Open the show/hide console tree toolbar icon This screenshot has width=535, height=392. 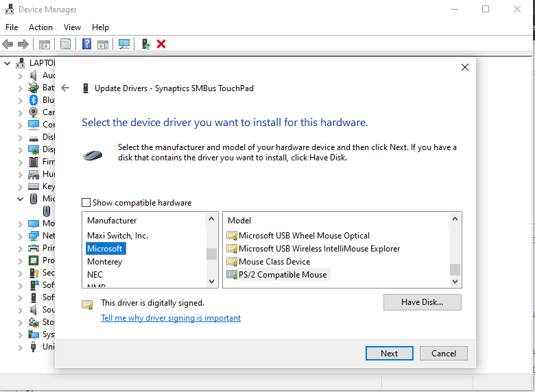click(45, 45)
